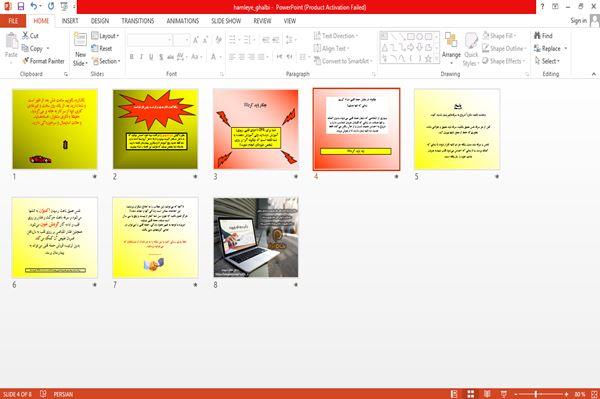Open the Select dropdown in Editing group

pyautogui.click(x=547, y=61)
